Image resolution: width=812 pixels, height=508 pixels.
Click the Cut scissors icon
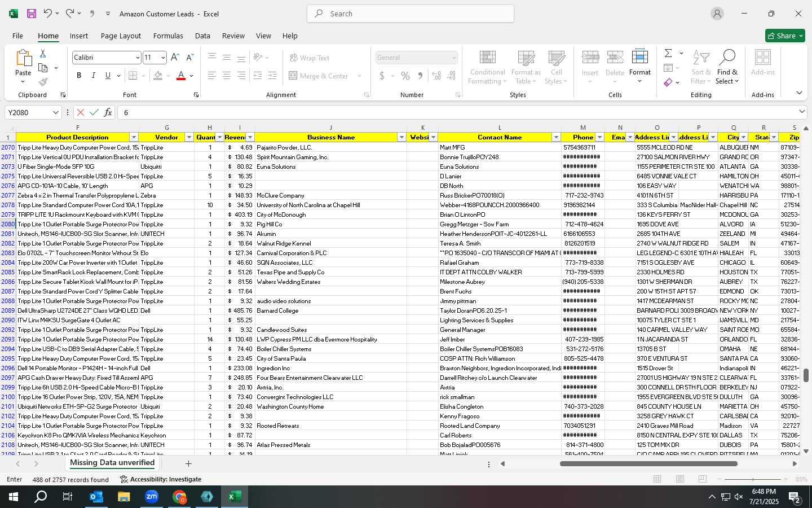pos(43,53)
